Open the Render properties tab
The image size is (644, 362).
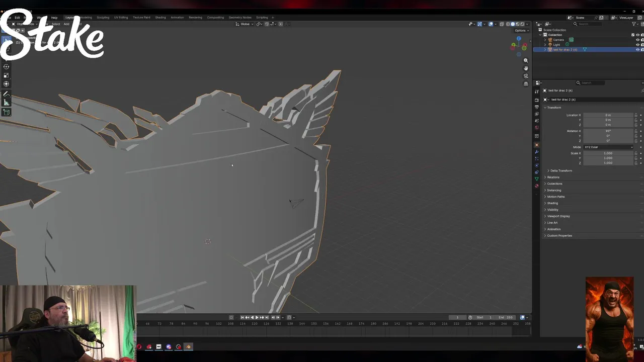[x=537, y=100]
